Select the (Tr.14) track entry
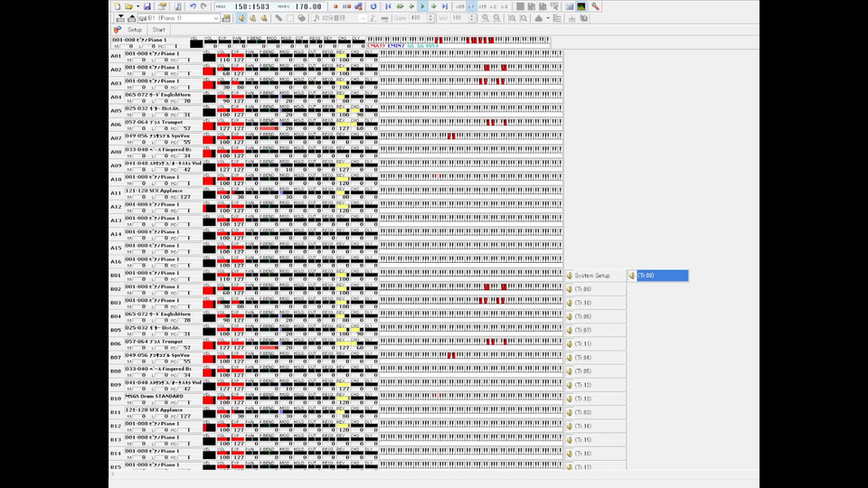 [596, 427]
